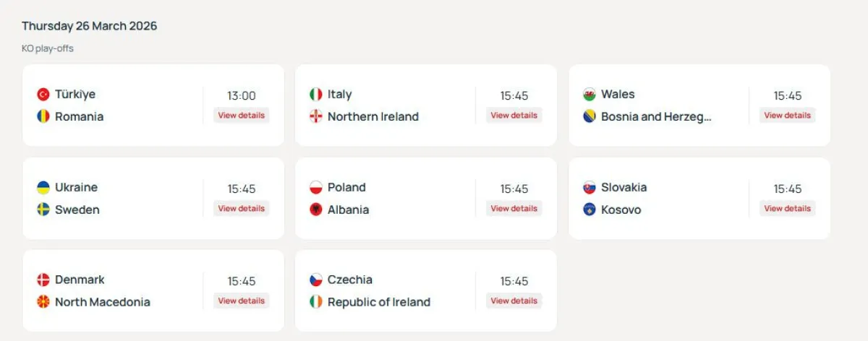868x341 pixels.
Task: View details for Ukraine vs Sweden
Action: 242,209
